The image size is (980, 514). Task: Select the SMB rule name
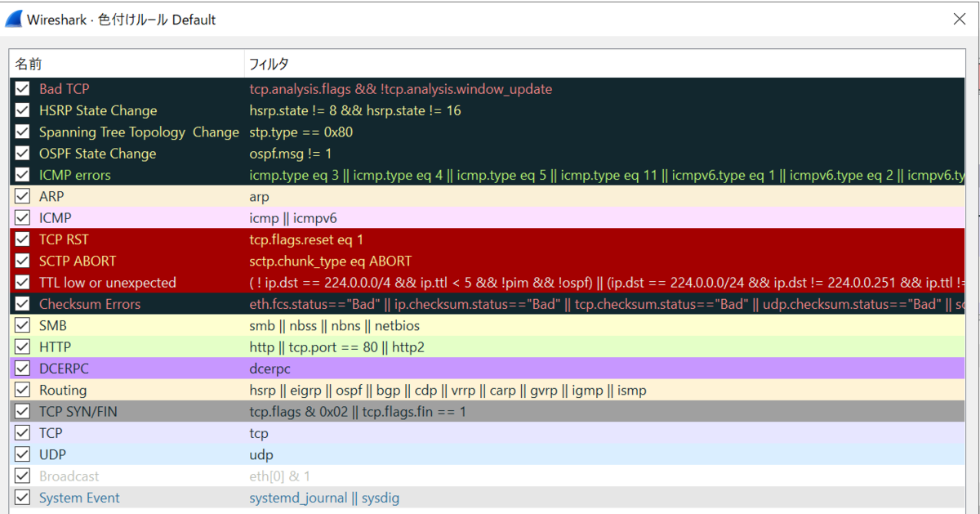point(53,326)
